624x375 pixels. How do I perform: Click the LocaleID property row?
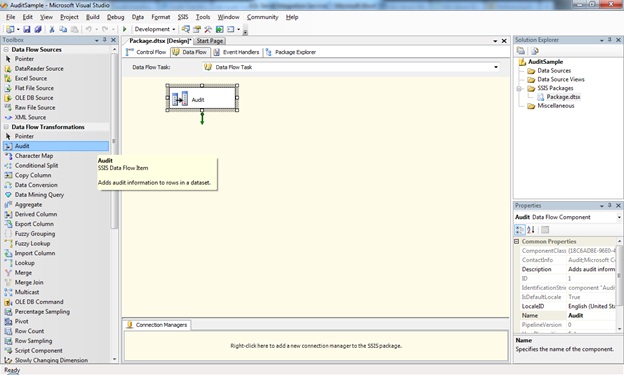(x=568, y=306)
